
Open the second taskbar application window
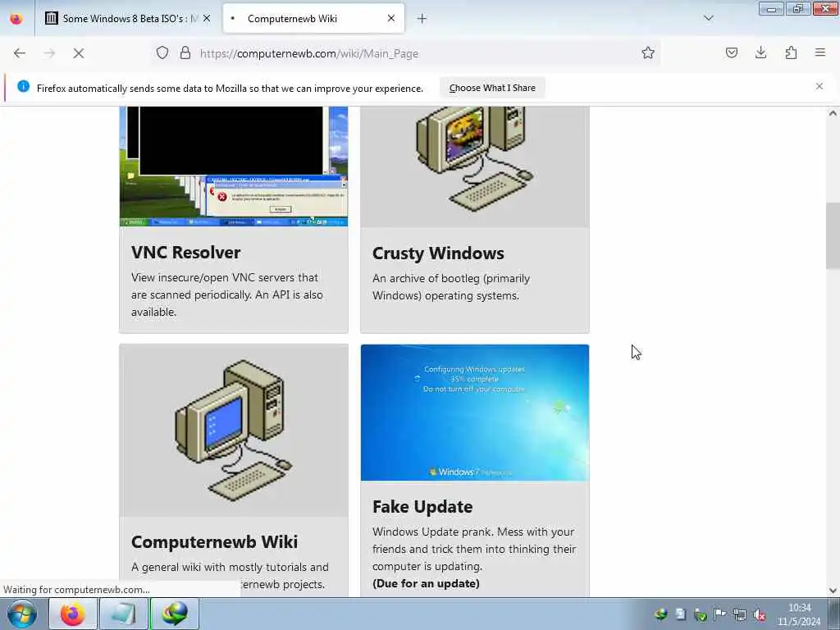tap(123, 614)
